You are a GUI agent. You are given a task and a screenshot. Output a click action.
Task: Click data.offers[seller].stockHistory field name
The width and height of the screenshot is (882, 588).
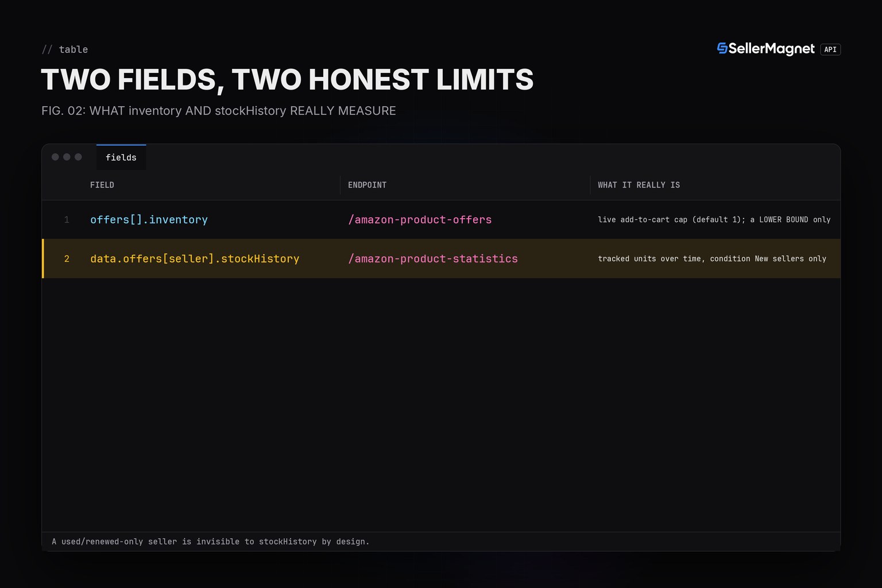tap(195, 259)
